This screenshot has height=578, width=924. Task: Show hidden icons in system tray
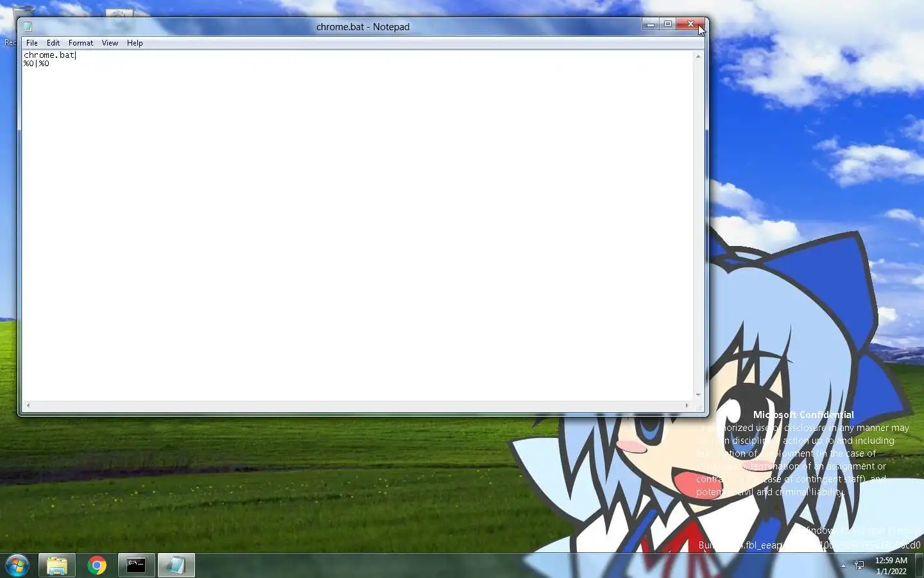tap(843, 566)
